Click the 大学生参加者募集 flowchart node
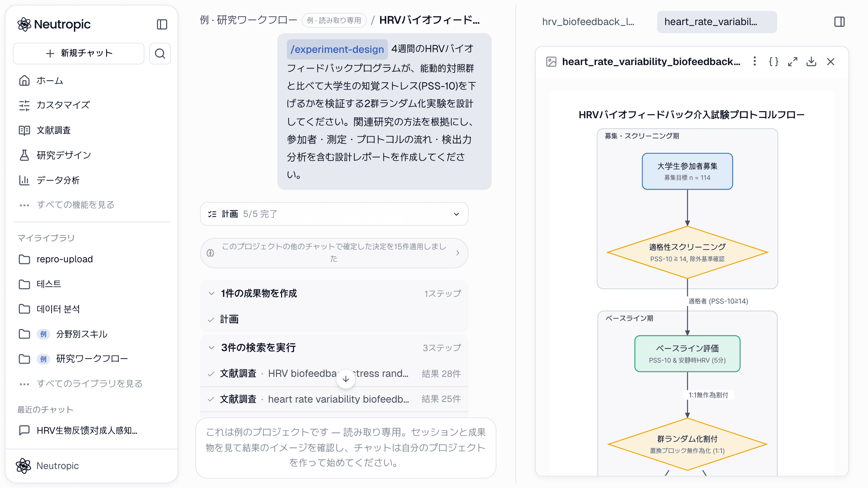This screenshot has height=488, width=868. (x=687, y=171)
